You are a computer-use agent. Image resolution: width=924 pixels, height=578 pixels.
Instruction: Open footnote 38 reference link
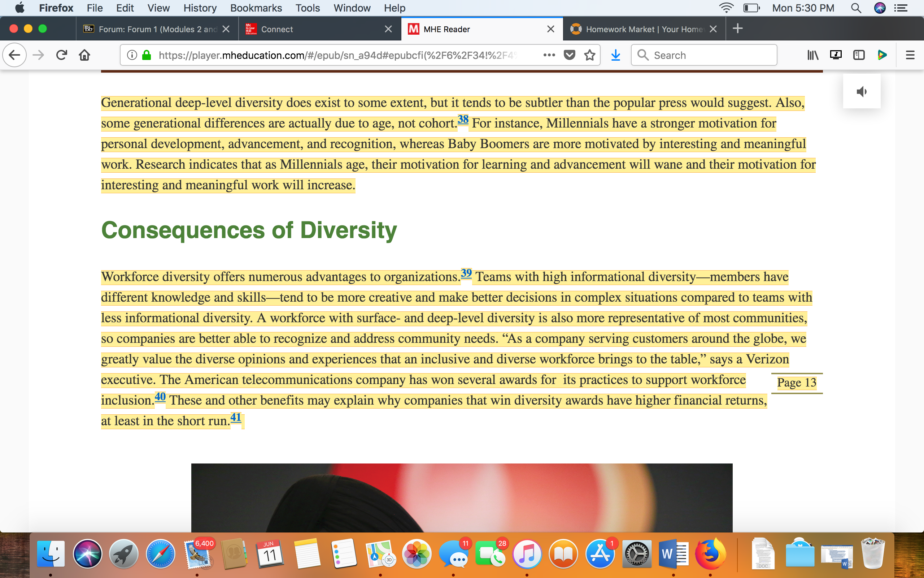(463, 119)
